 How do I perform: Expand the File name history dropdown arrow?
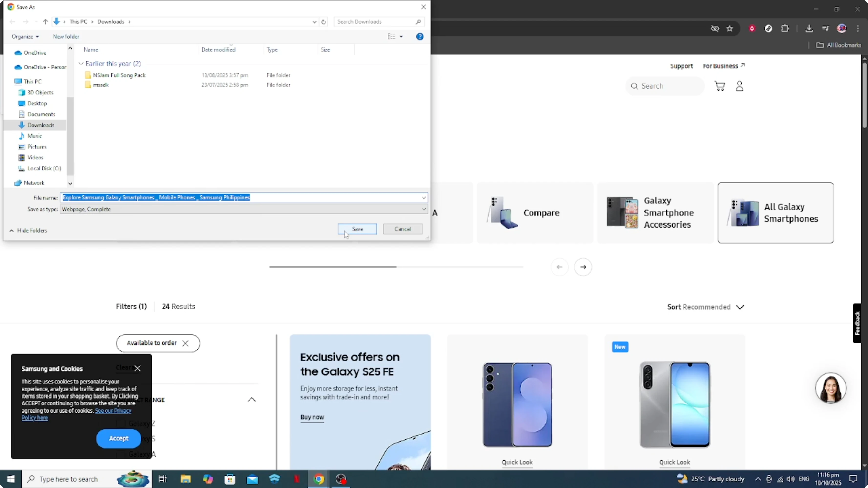tap(424, 198)
